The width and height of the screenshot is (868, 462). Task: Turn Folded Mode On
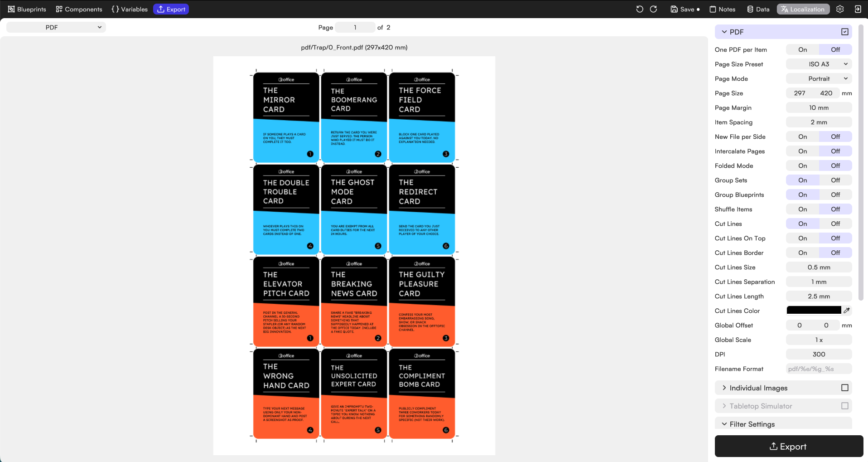point(802,165)
